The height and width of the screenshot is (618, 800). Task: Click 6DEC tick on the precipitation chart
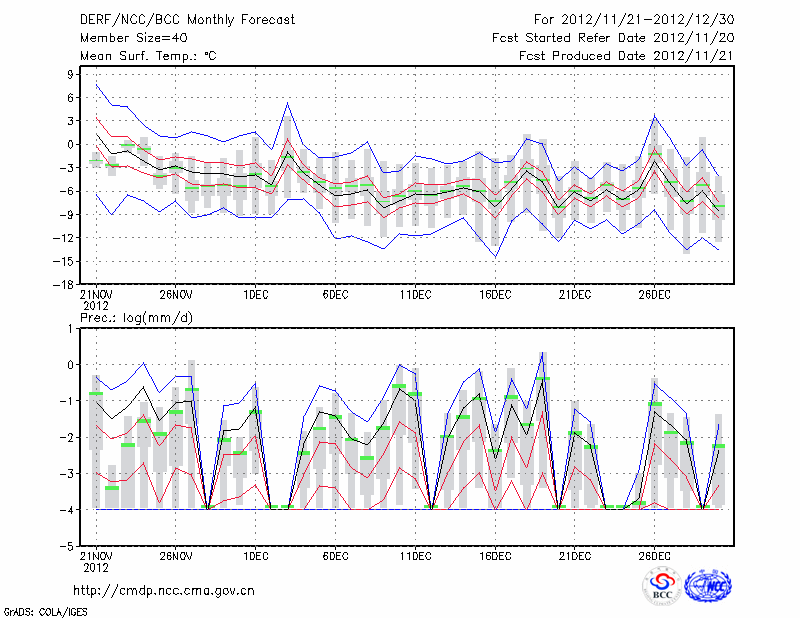(x=335, y=556)
